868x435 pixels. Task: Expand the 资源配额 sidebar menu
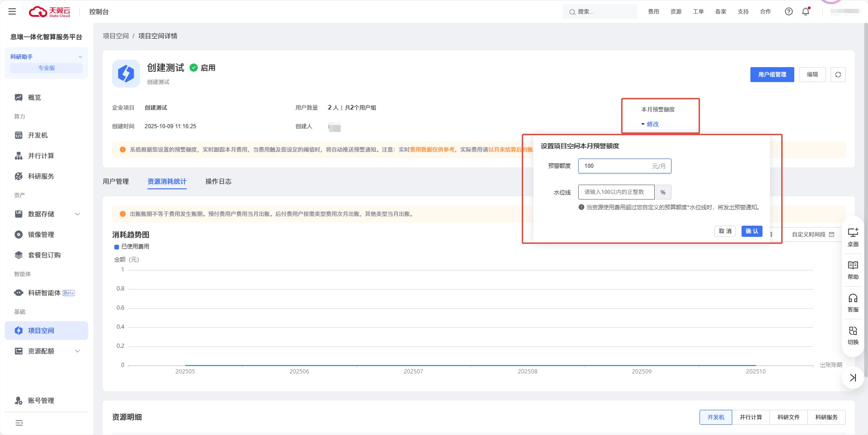[x=77, y=351]
